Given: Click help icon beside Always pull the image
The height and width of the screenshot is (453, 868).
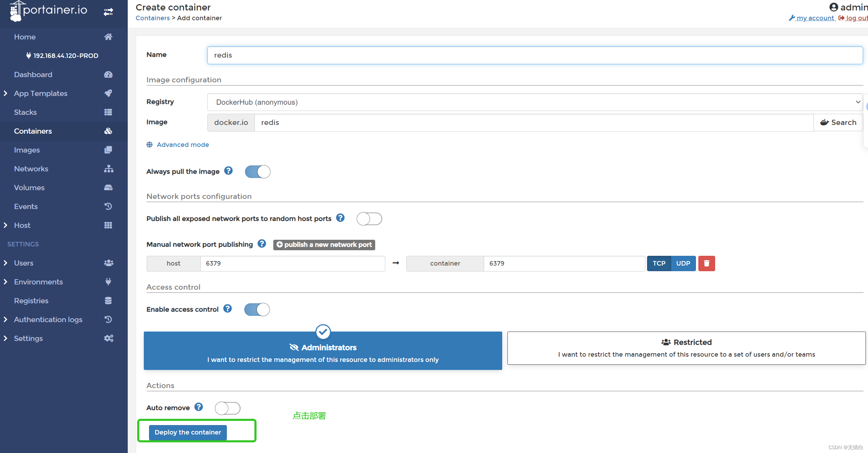Looking at the screenshot, I should 228,171.
